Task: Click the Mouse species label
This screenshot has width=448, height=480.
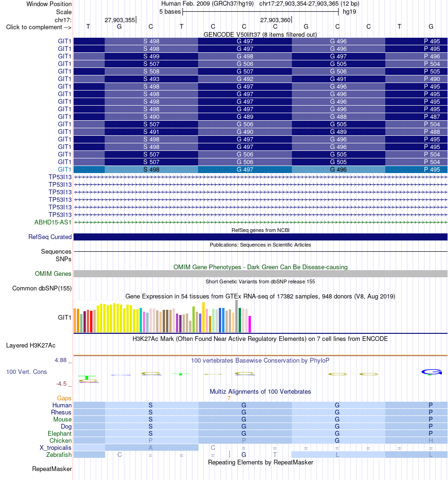Action: (62, 419)
